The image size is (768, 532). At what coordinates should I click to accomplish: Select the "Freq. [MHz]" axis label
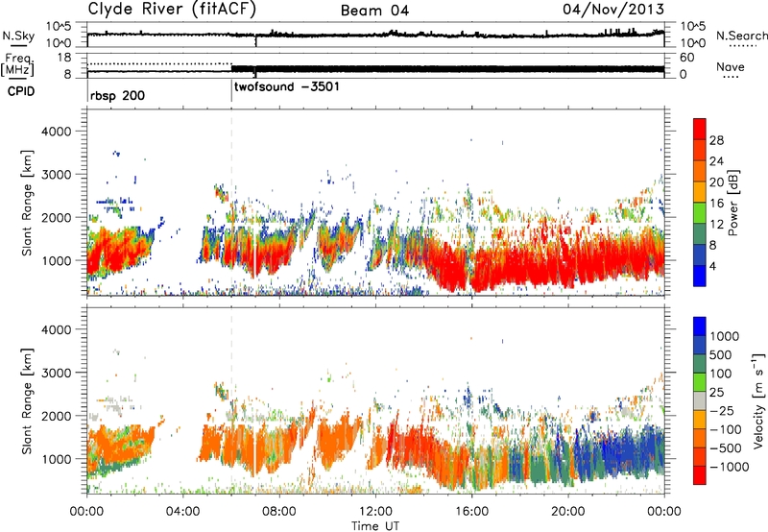click(17, 64)
